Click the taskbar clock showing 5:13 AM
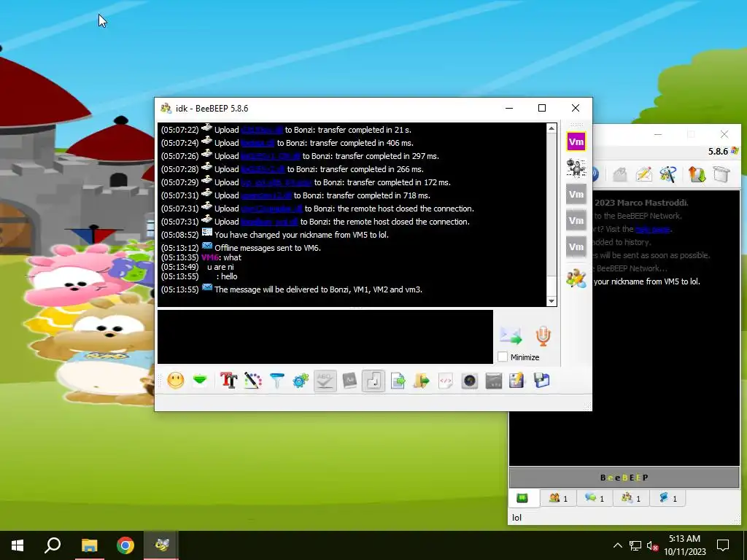This screenshot has width=747, height=560. coord(684,545)
